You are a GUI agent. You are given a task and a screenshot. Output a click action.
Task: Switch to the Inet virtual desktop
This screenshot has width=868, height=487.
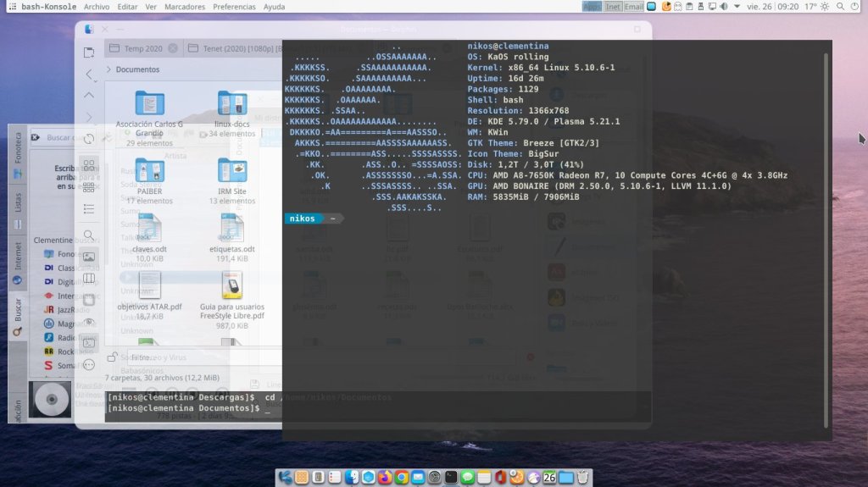(614, 7)
